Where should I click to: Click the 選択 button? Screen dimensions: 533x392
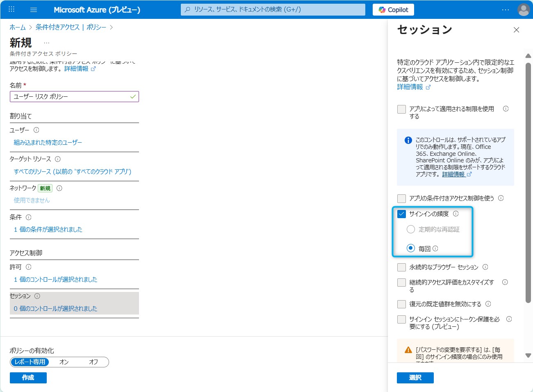[x=415, y=378]
